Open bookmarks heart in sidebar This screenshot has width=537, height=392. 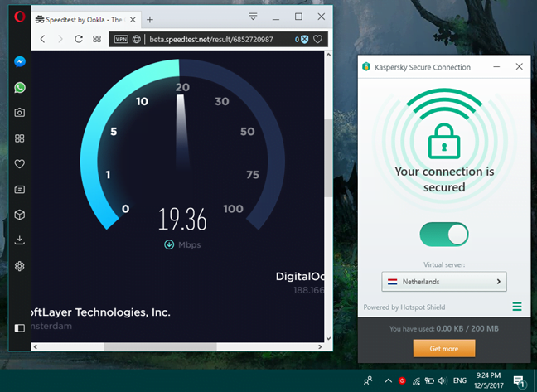pyautogui.click(x=20, y=164)
